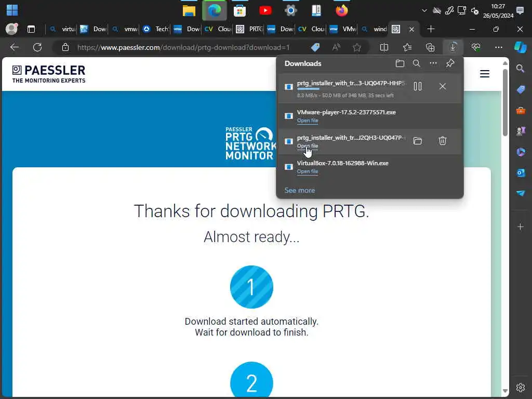Close the active Paessler tab
This screenshot has width=532, height=399.
(x=411, y=29)
